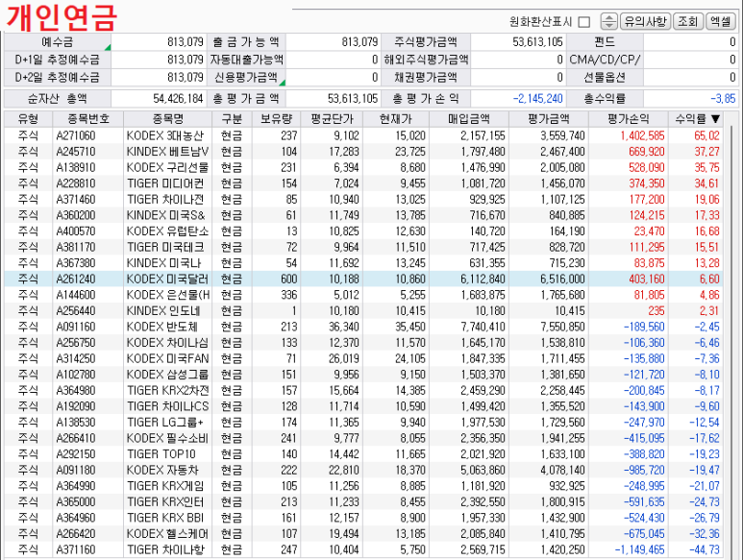743x560 pixels.
Task: Select the KODEX 유럽탄소 row
Action: [363, 231]
